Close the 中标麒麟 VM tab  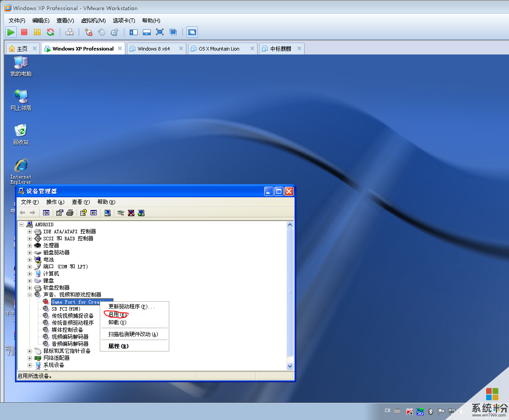click(299, 49)
